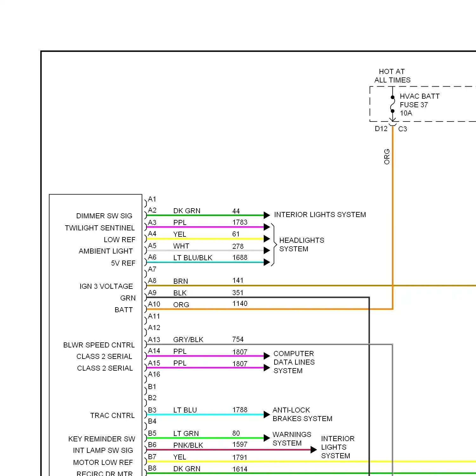Click circuit number 1791
The image size is (476, 476).
tap(240, 457)
